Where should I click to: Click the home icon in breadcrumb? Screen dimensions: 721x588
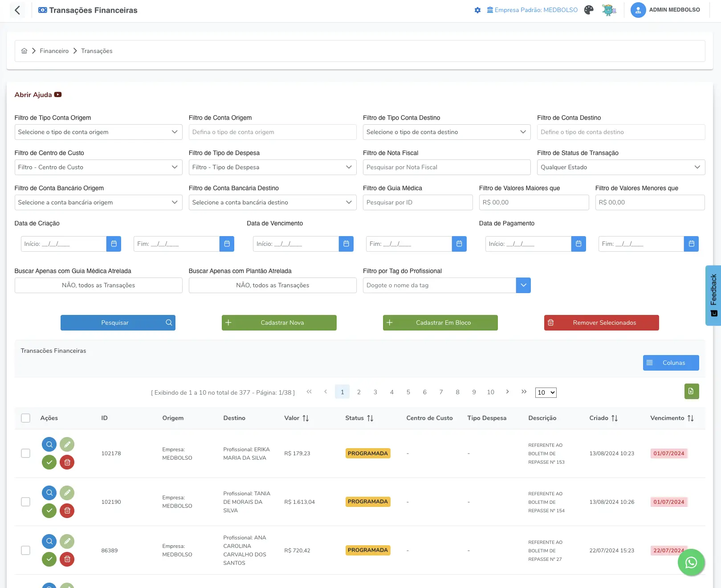coord(24,51)
